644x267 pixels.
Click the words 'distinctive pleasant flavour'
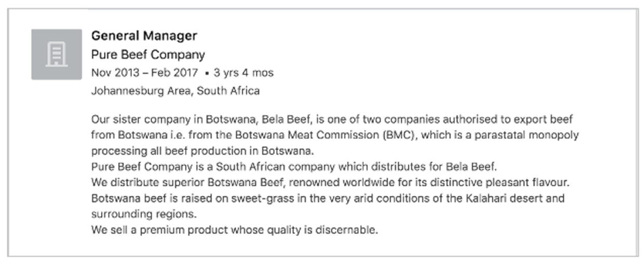(x=505, y=183)
